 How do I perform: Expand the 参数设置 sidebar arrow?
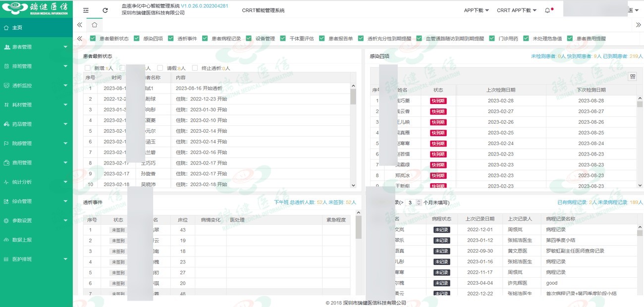click(x=65, y=221)
